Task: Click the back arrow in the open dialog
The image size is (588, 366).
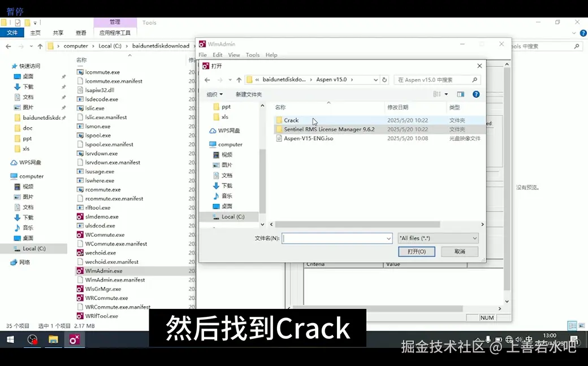Action: 207,80
